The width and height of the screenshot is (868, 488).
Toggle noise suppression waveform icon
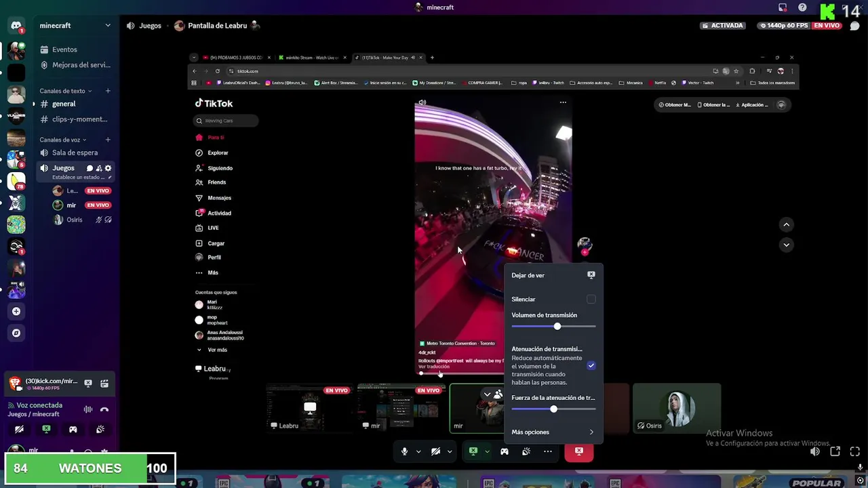[x=88, y=409]
